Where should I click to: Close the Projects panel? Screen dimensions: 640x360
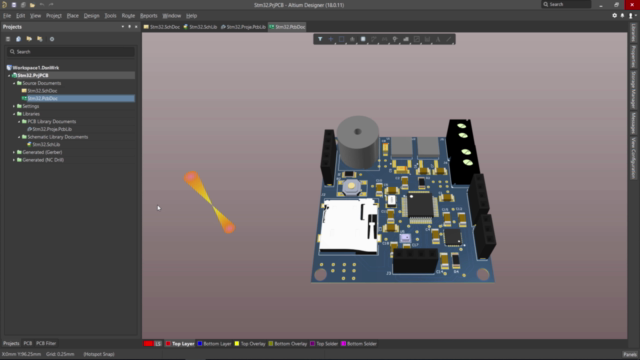pyautogui.click(x=136, y=27)
